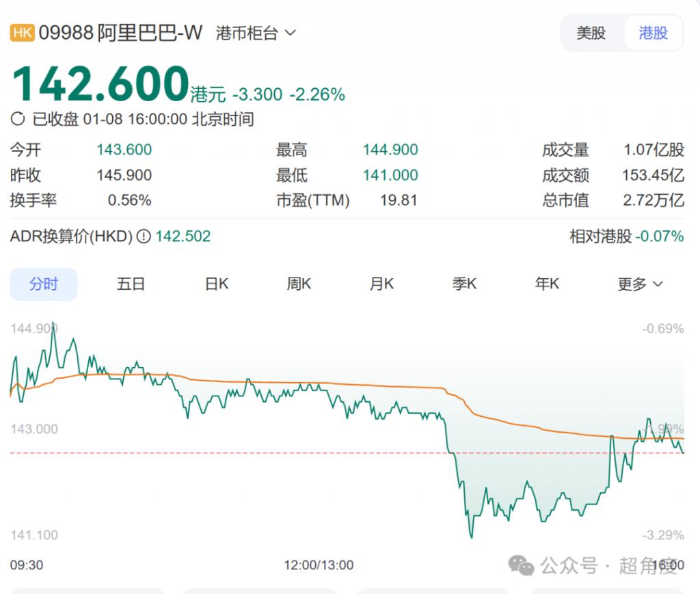Screen dimensions: 700x594
Task: Click the HK market badge icon
Action: tap(22, 33)
